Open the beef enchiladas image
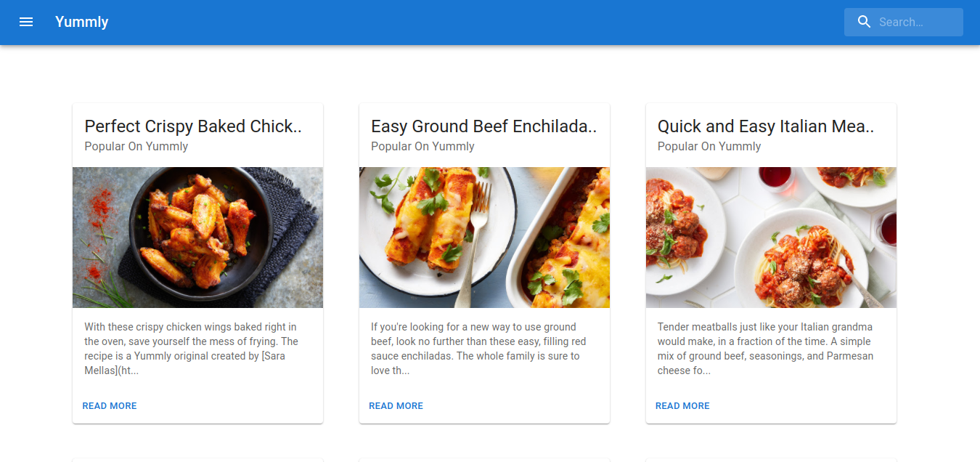Image resolution: width=980 pixels, height=462 pixels. [x=484, y=238]
